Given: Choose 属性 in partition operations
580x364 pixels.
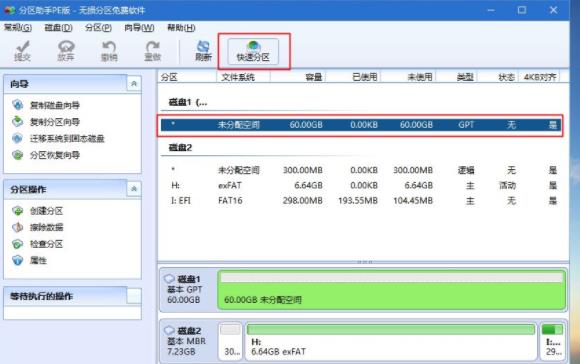Looking at the screenshot, I should 38,260.
